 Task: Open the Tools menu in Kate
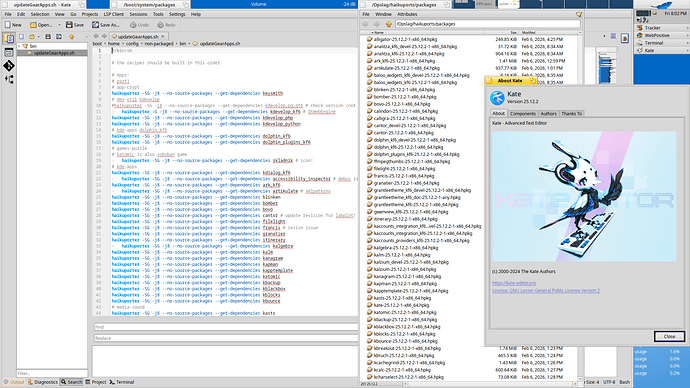158,14
